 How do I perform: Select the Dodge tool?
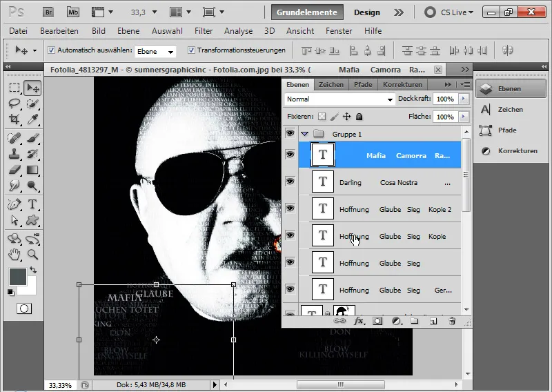pyautogui.click(x=32, y=186)
